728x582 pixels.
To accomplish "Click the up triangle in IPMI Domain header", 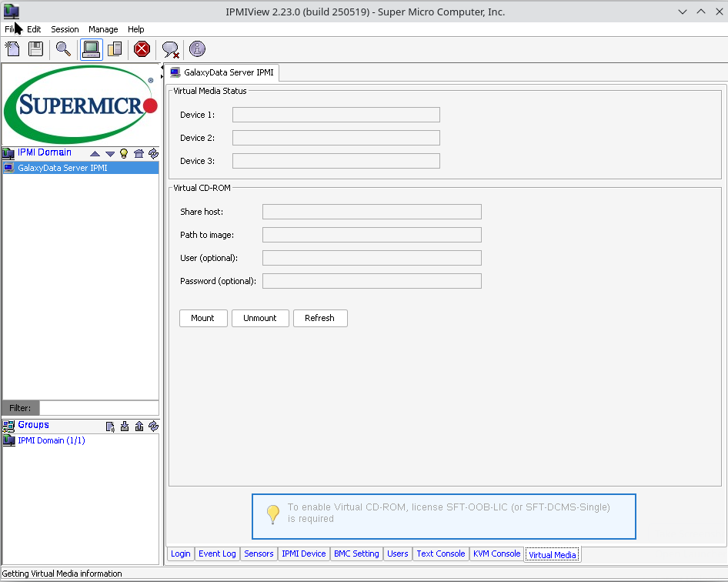I will point(95,153).
